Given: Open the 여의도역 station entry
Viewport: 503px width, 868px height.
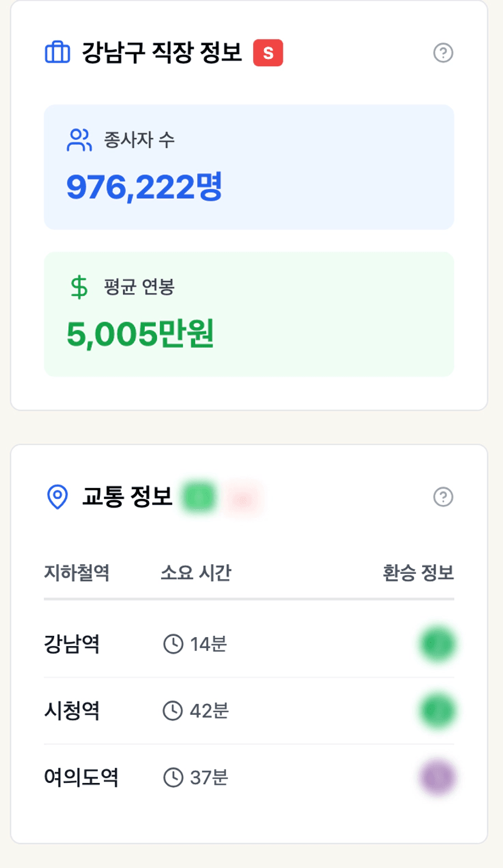Looking at the screenshot, I should 81,777.
